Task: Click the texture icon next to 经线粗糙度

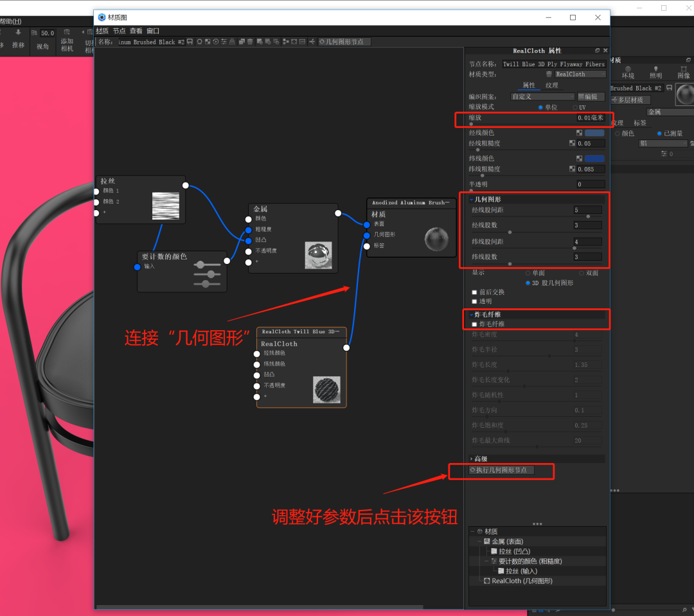Action: pyautogui.click(x=573, y=143)
